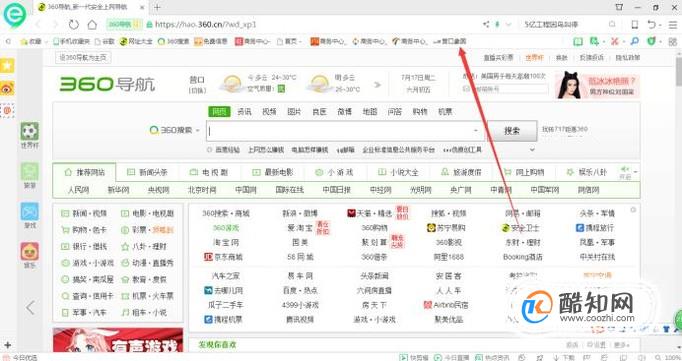The height and width of the screenshot is (361, 682).
Task: Expand hot searches chevron below search button
Action: [532, 150]
